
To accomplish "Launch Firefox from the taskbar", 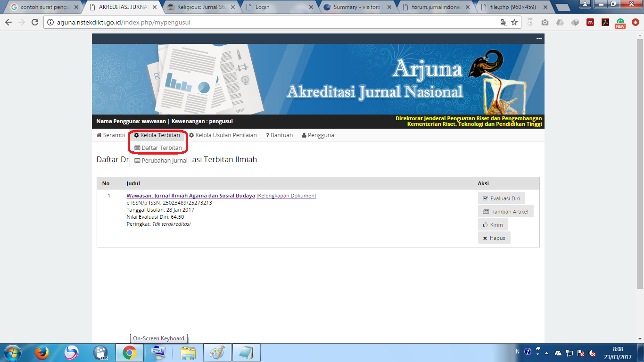I will (42, 353).
